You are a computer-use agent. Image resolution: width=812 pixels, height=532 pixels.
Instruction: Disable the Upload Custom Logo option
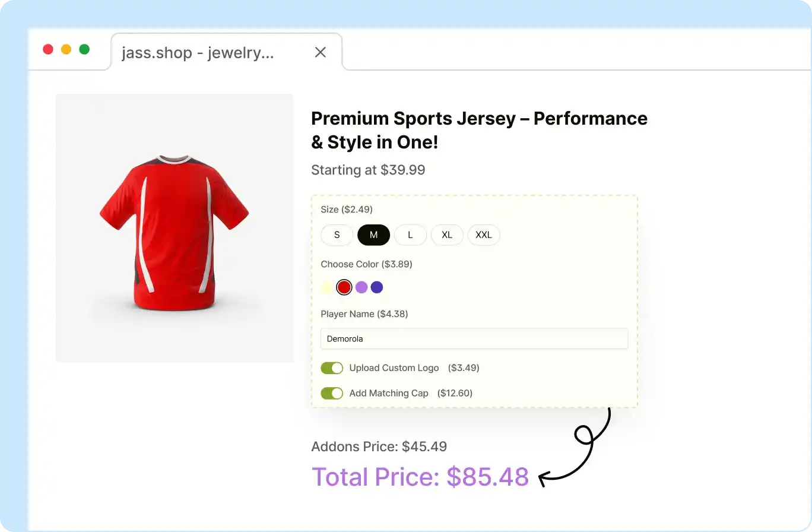coord(332,368)
